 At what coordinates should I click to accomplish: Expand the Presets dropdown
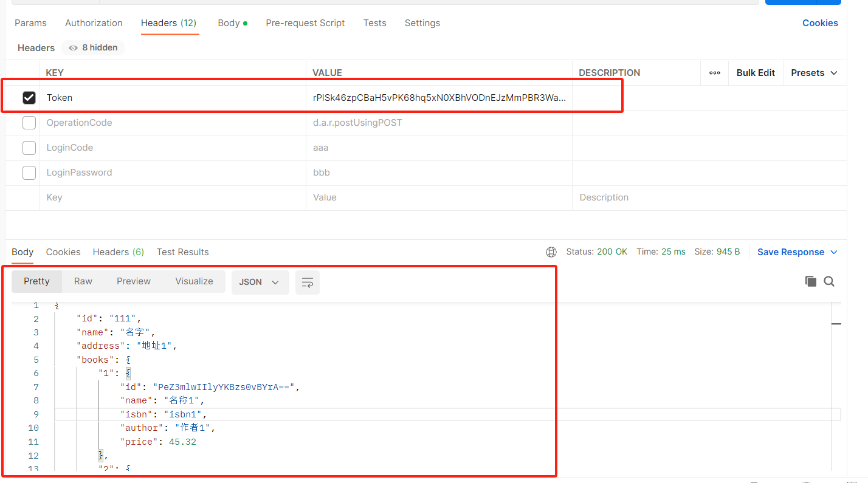[814, 73]
